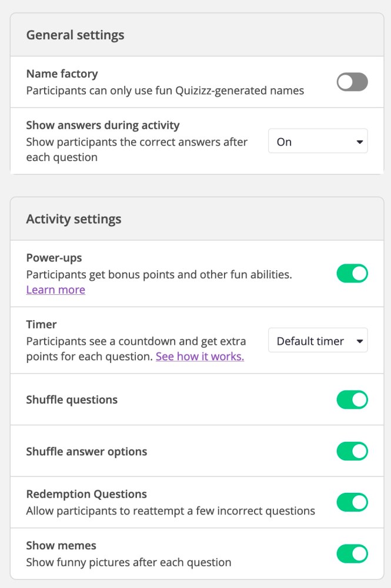The height and width of the screenshot is (588, 391).
Task: Toggle Shuffle answer options off
Action: (x=352, y=451)
